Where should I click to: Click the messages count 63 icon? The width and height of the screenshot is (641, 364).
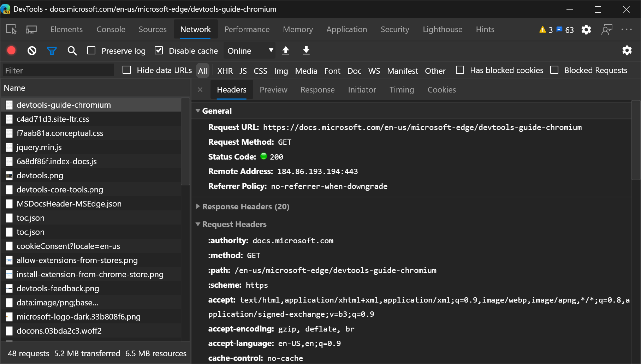(559, 29)
